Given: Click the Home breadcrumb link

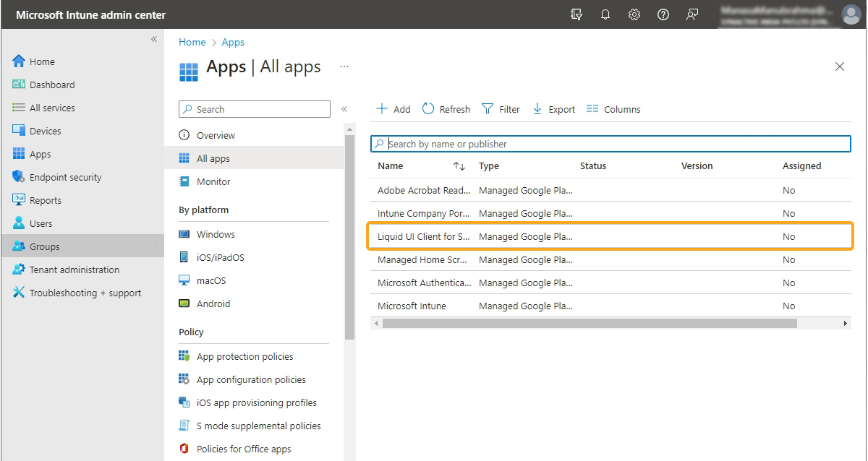Looking at the screenshot, I should point(192,42).
